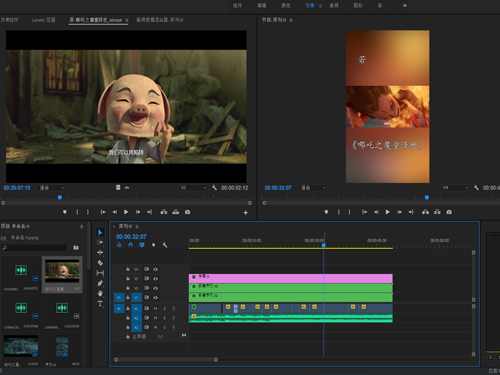Toggle V2 track output eye
The width and height of the screenshot is (500, 375).
pyautogui.click(x=155, y=288)
